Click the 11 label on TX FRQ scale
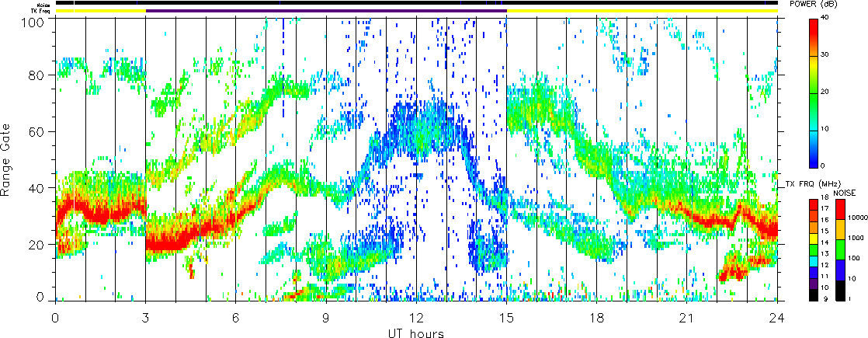The height and width of the screenshot is (338, 868). coord(825,277)
